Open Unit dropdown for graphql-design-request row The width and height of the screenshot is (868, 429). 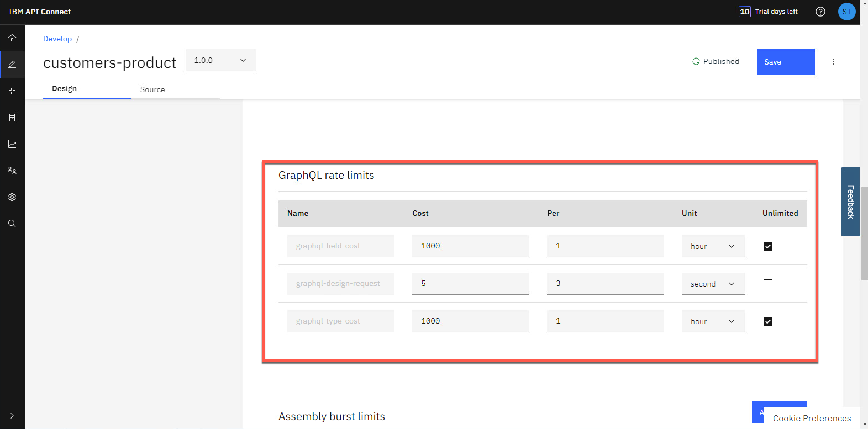pyautogui.click(x=713, y=284)
